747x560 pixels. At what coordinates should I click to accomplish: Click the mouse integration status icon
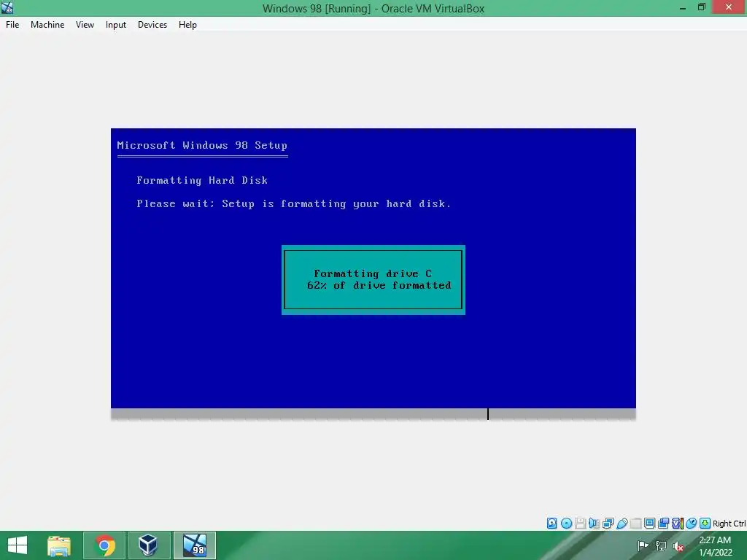coord(692,524)
